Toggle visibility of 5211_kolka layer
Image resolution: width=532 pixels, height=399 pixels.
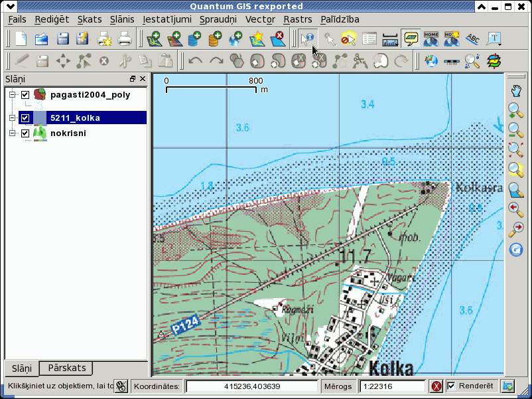coord(25,118)
